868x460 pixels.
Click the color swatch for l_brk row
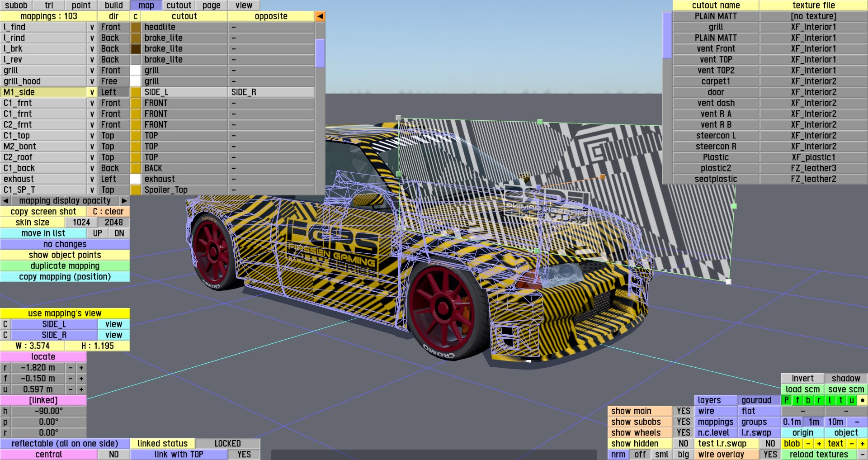pos(136,49)
